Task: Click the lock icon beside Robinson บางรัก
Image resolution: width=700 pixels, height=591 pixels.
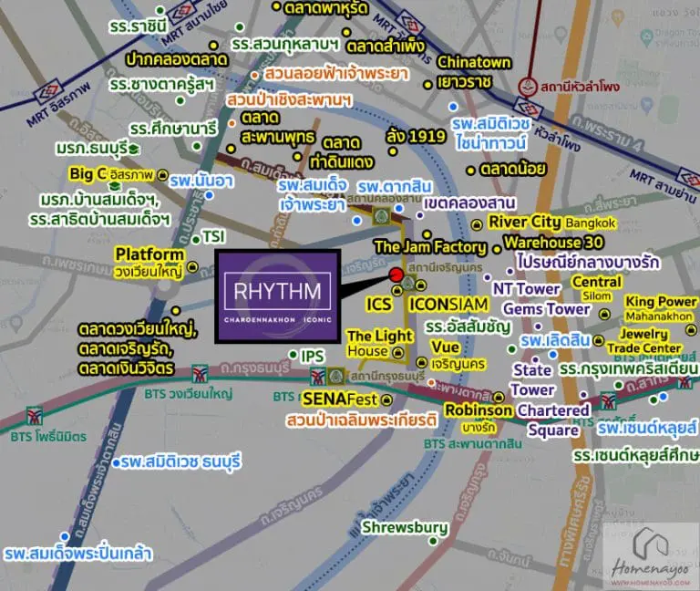Action: click(x=499, y=397)
